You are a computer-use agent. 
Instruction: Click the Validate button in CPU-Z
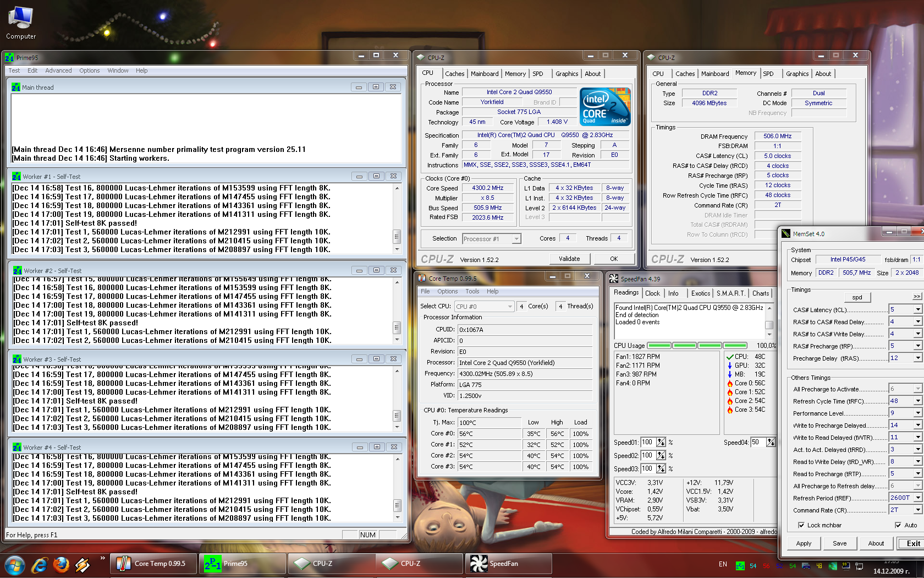[569, 259]
